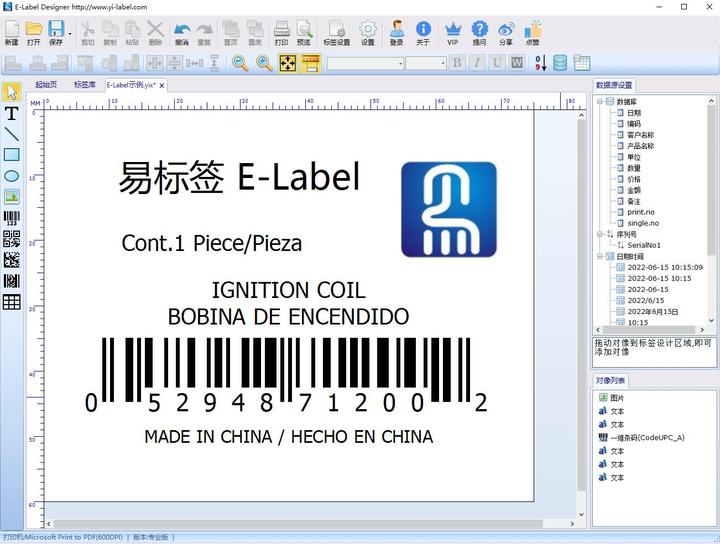The height and width of the screenshot is (544, 720).
Task: Click the New (新建) document icon
Action: tap(11, 32)
